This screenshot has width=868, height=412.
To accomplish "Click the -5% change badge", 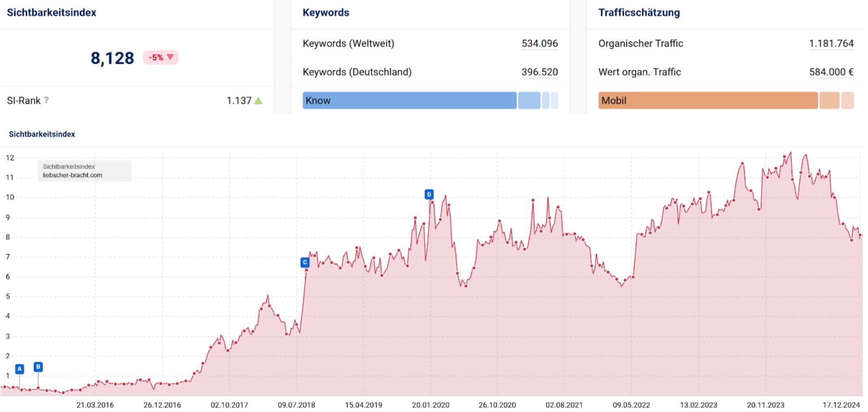I will (161, 57).
